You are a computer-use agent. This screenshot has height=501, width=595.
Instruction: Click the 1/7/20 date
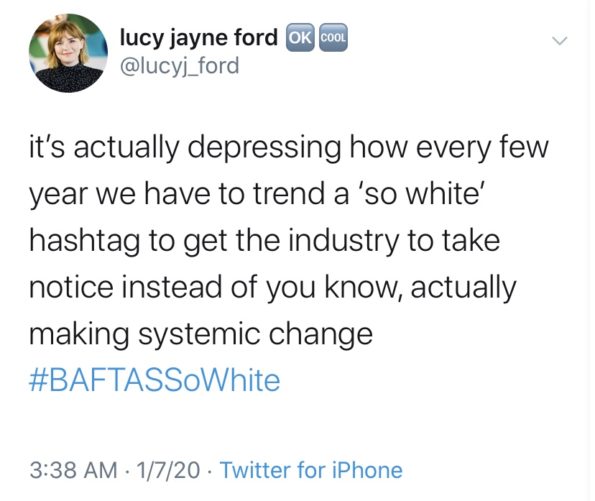click(x=168, y=470)
